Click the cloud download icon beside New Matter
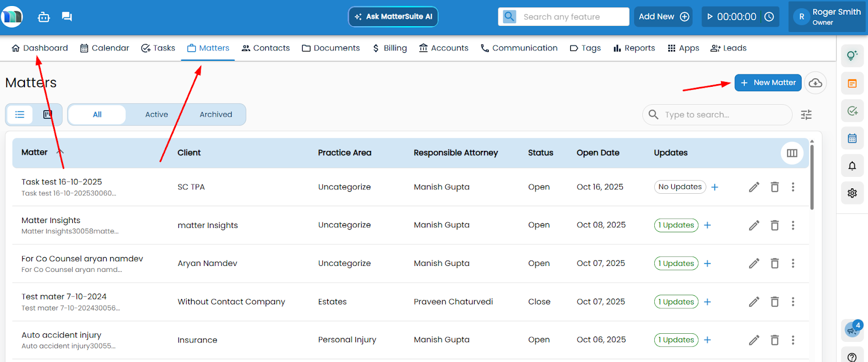Viewport: 868px width, 362px height. coord(815,83)
